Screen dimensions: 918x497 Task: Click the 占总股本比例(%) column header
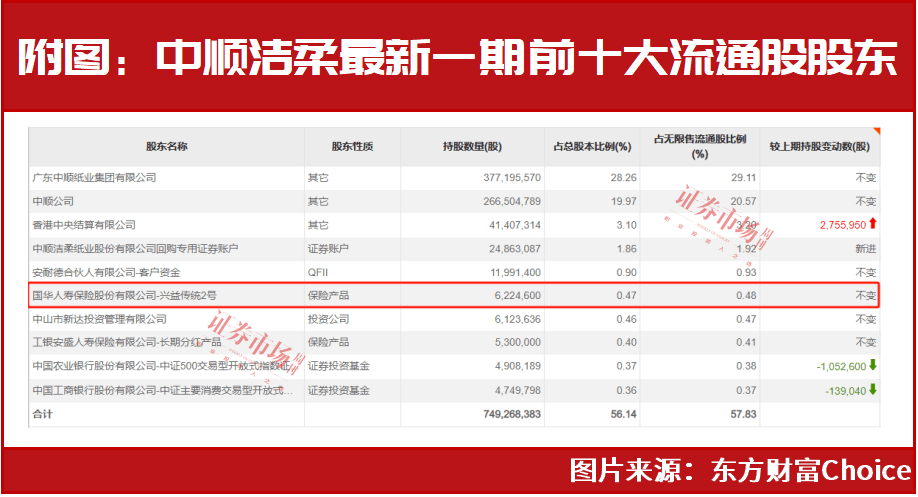(x=592, y=146)
